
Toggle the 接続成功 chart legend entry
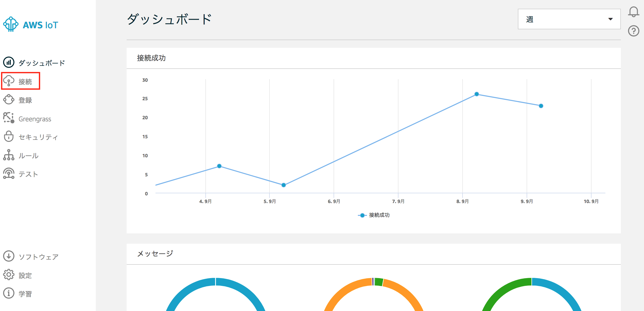(374, 215)
